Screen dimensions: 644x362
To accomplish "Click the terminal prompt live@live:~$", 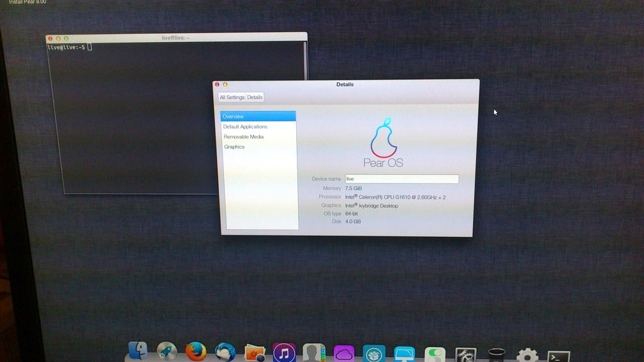I will (x=66, y=47).
